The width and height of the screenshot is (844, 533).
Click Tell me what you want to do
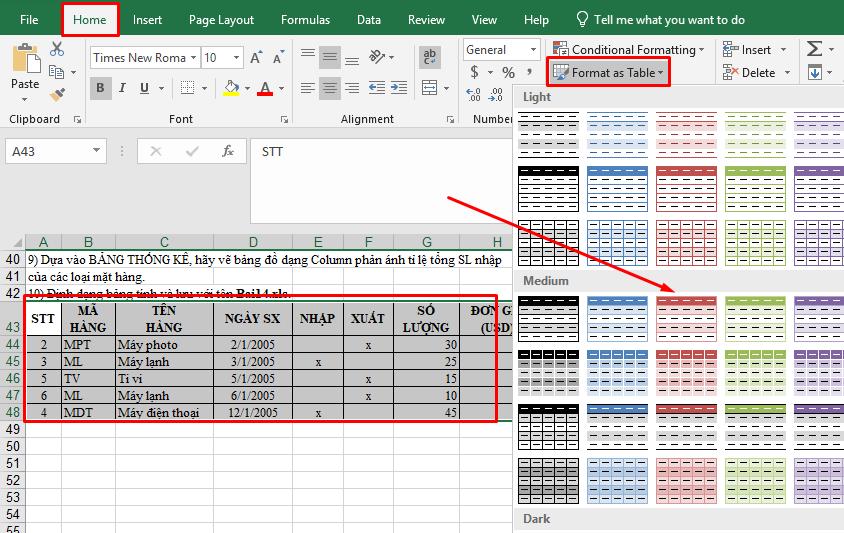tap(660, 19)
